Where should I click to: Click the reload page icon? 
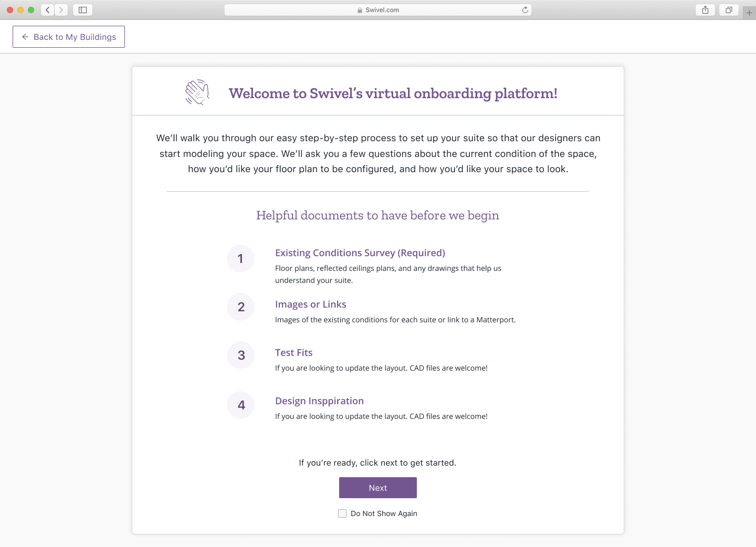click(525, 10)
